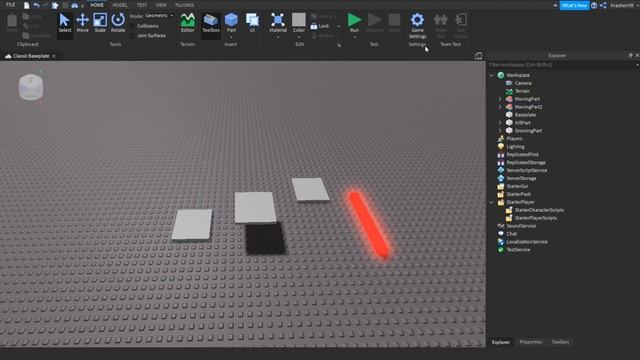Select the Players service icon
The width and height of the screenshot is (640, 360).
[x=501, y=139]
